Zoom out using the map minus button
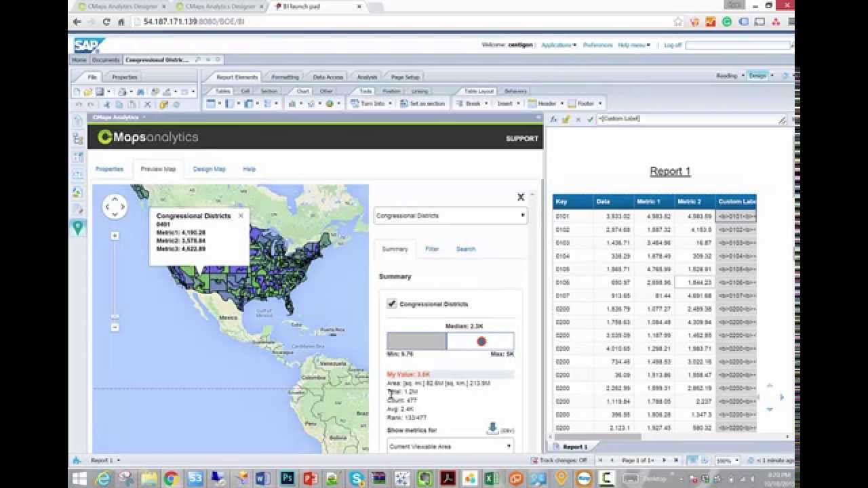 [x=115, y=327]
